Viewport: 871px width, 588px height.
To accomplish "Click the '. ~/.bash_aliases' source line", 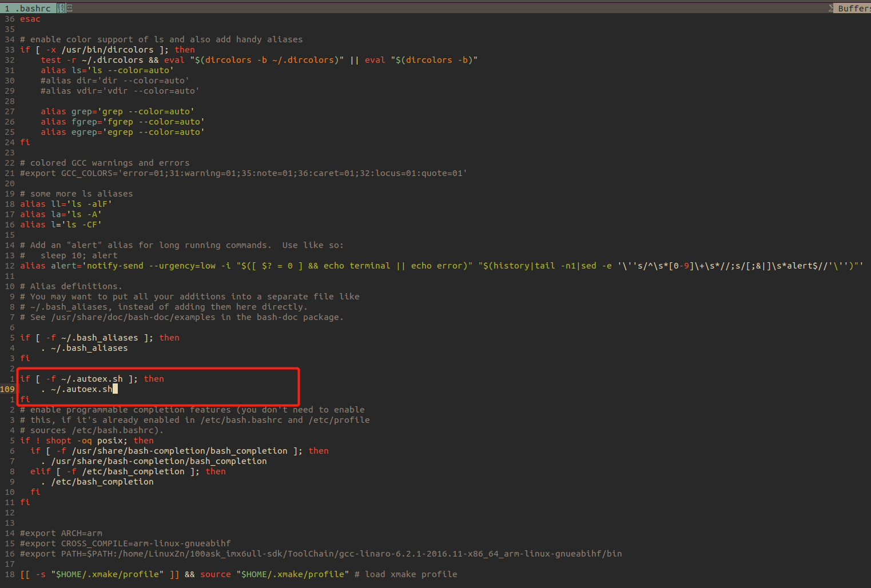I will [x=84, y=348].
